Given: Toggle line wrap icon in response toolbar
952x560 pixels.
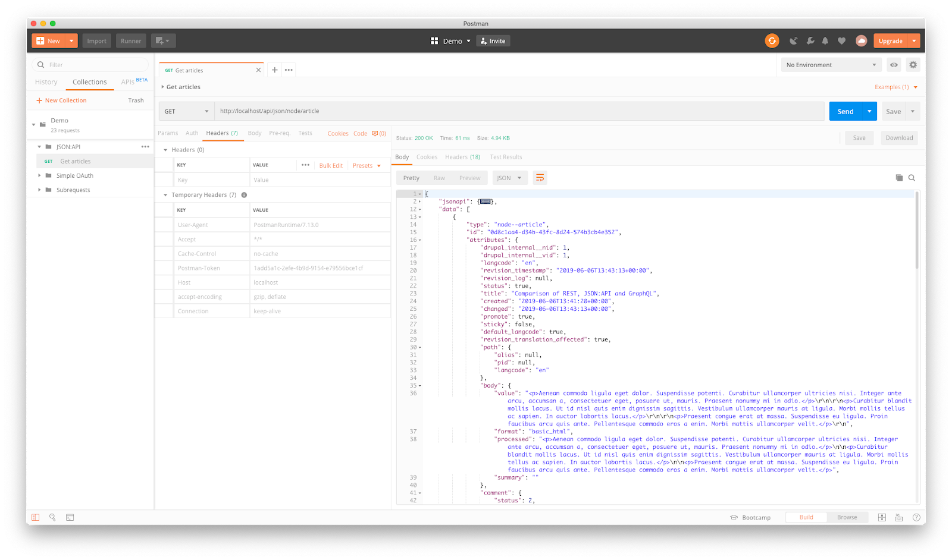Looking at the screenshot, I should 540,178.
